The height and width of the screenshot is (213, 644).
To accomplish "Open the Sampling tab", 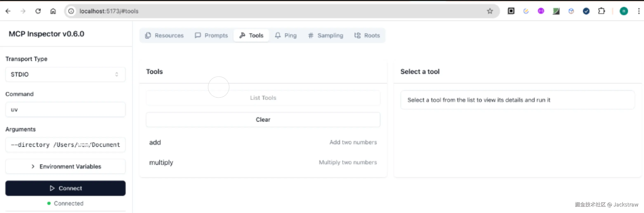I will click(x=326, y=35).
